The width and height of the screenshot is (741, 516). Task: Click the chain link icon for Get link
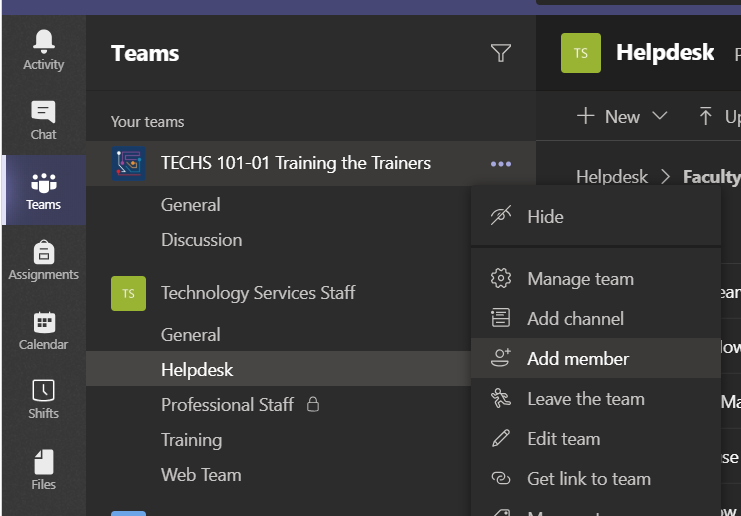[x=501, y=478]
